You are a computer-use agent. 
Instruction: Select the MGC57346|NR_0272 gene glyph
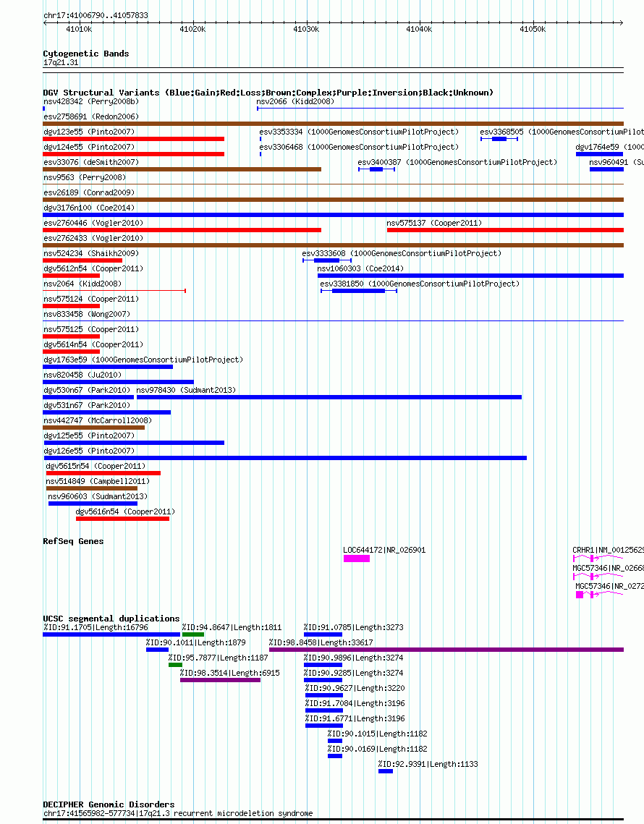click(x=598, y=595)
